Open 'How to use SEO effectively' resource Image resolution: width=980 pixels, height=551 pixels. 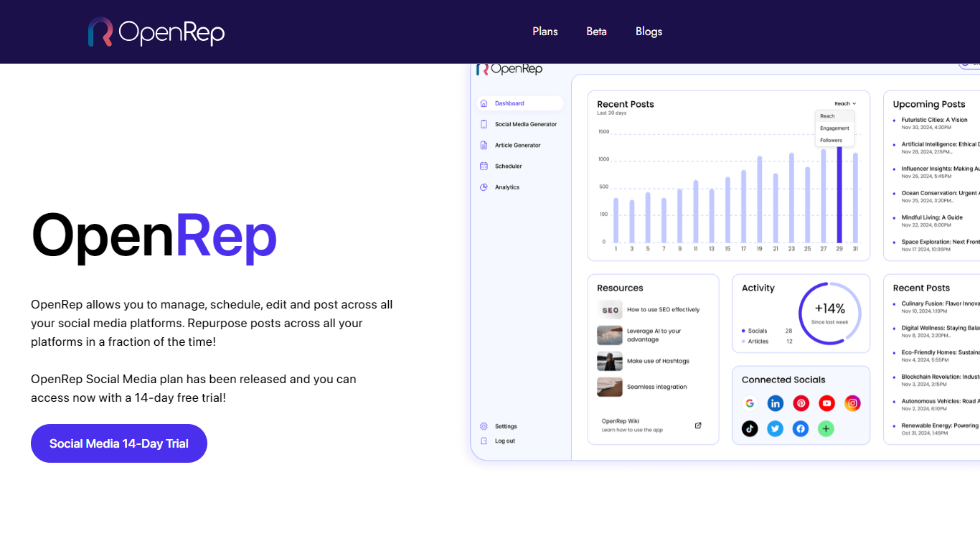click(663, 310)
